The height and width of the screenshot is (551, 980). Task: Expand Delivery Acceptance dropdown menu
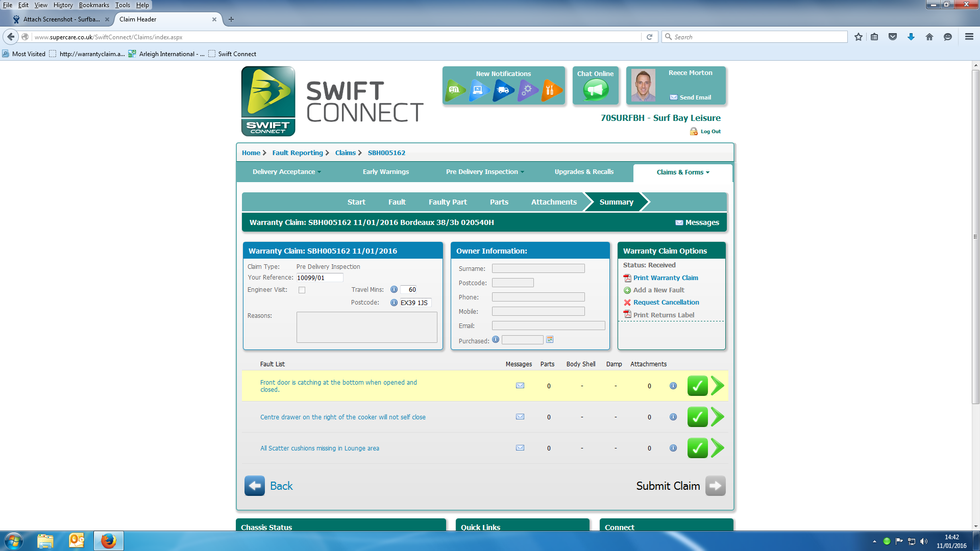pyautogui.click(x=286, y=172)
